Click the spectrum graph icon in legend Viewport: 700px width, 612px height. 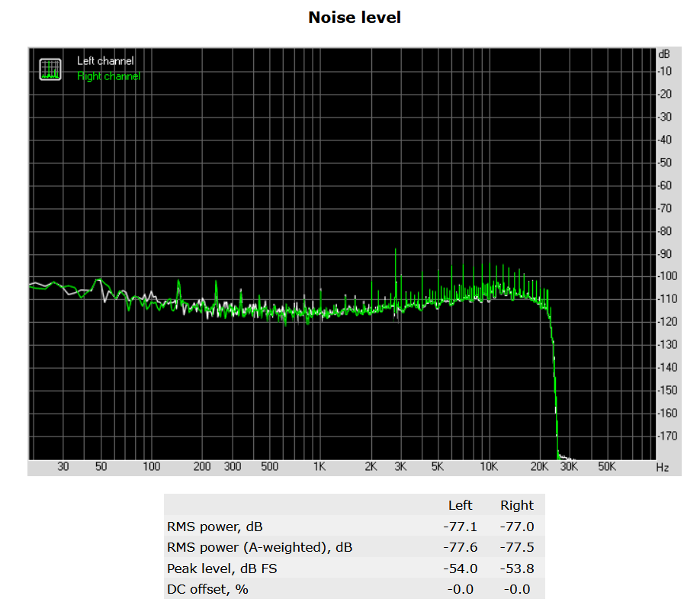click(x=50, y=69)
